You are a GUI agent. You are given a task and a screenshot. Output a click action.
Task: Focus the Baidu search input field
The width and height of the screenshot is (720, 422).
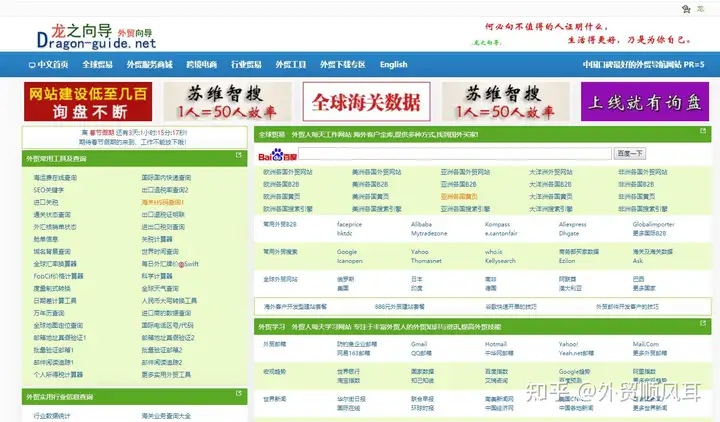coord(455,153)
